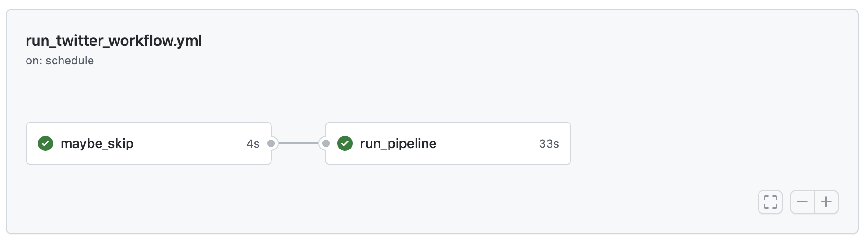Click run_pipeline input connector dot

coord(326,143)
